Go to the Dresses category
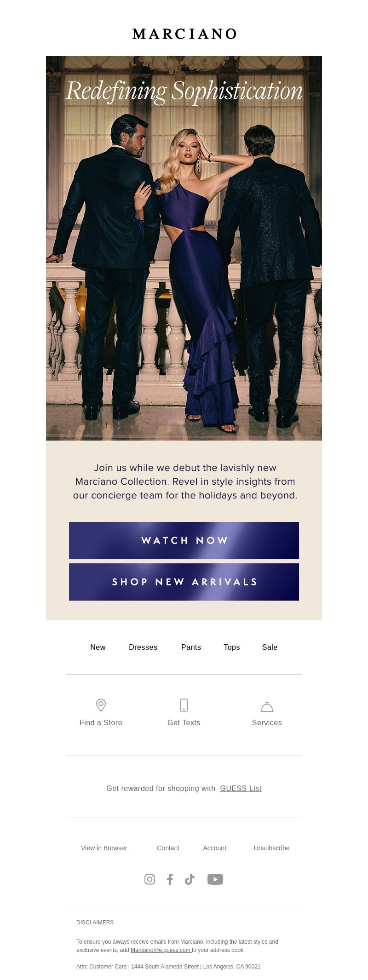This screenshot has width=368, height=980. pyautogui.click(x=143, y=647)
